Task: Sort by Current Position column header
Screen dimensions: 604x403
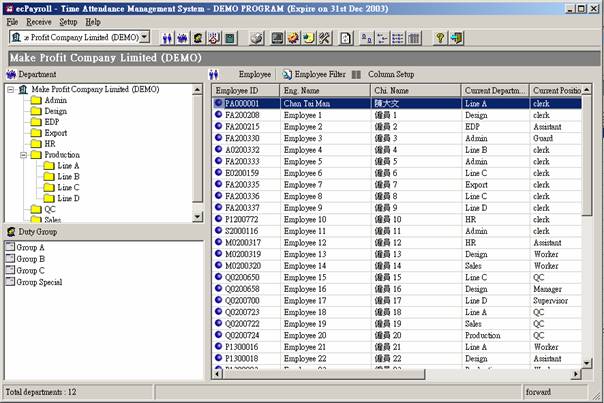Action: 557,91
